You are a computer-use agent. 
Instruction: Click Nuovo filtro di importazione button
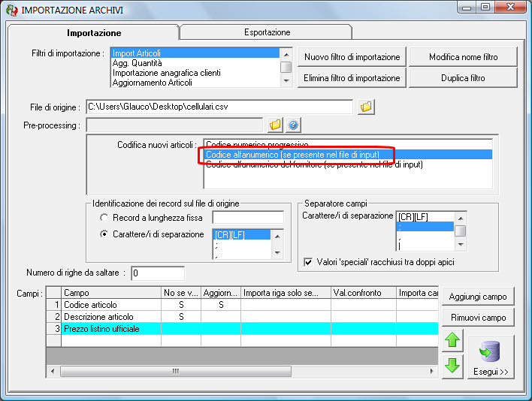(x=352, y=57)
